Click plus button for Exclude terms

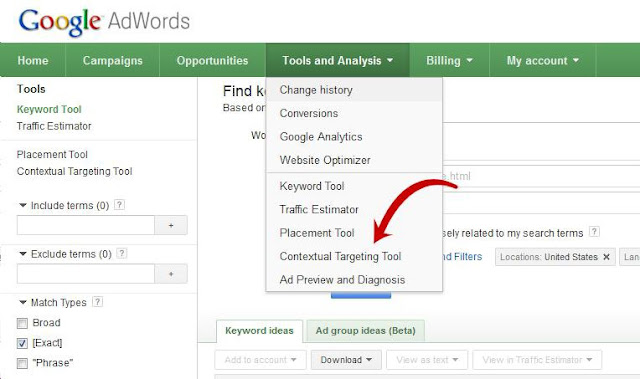tap(171, 274)
